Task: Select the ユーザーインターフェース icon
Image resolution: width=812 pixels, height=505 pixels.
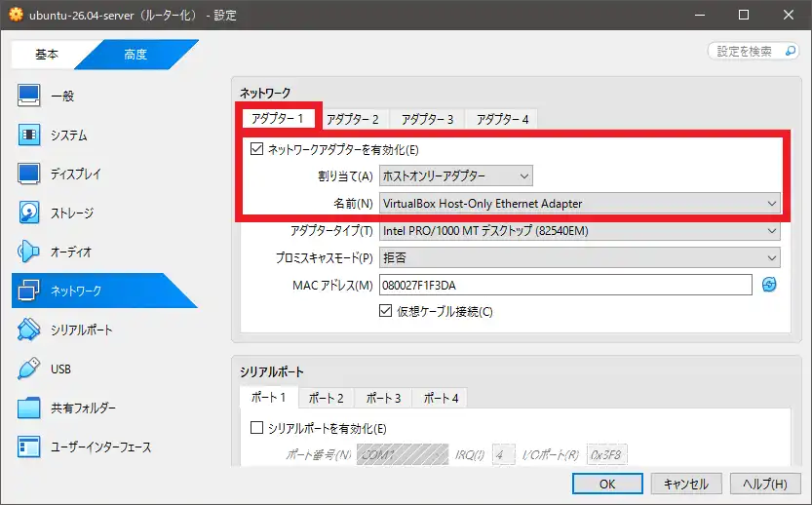Action: (x=28, y=447)
